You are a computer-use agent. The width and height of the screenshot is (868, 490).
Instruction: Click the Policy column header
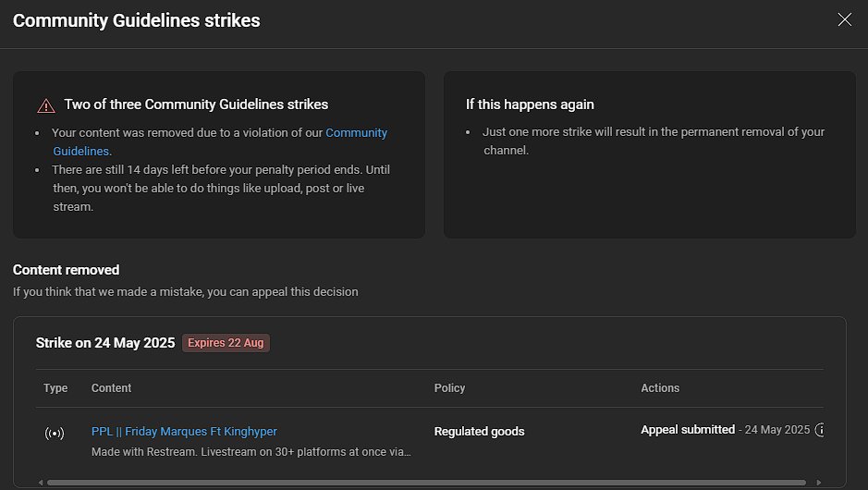(449, 388)
